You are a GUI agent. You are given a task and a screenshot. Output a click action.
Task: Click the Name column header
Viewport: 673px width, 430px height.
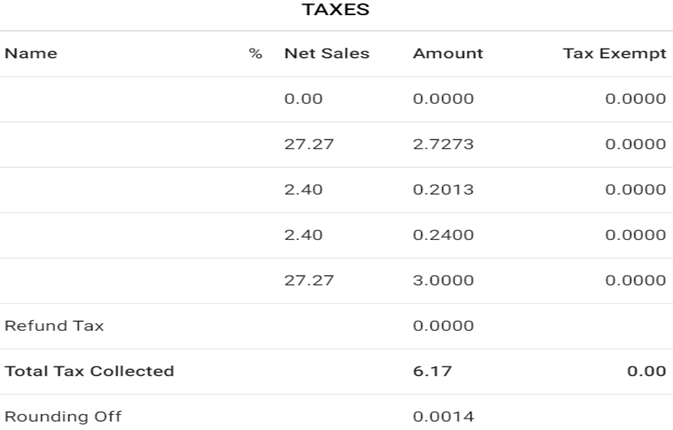click(31, 54)
